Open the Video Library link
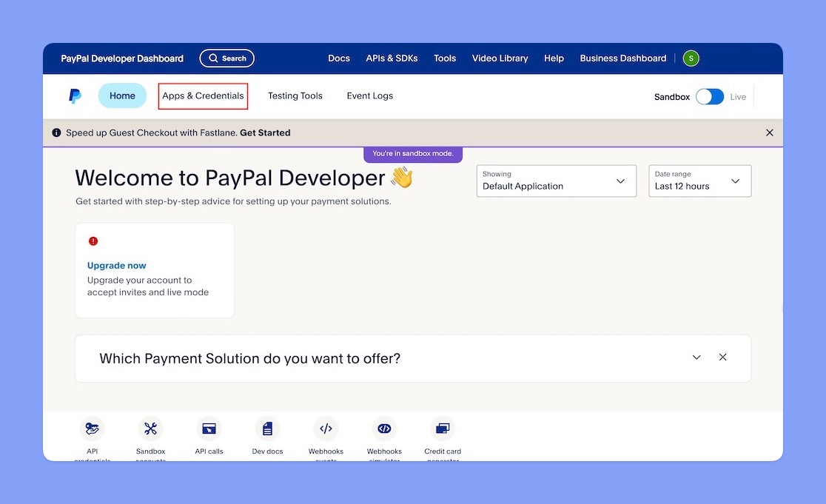The height and width of the screenshot is (504, 826). tap(500, 58)
